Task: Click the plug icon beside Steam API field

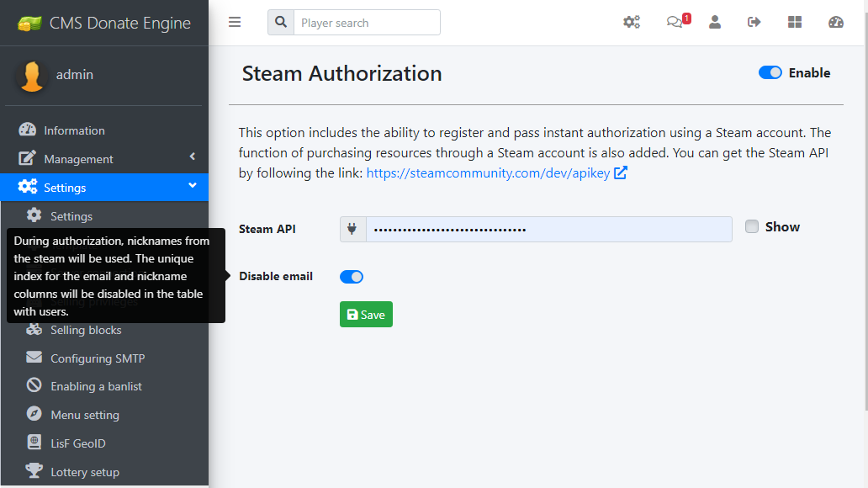Action: tap(352, 229)
